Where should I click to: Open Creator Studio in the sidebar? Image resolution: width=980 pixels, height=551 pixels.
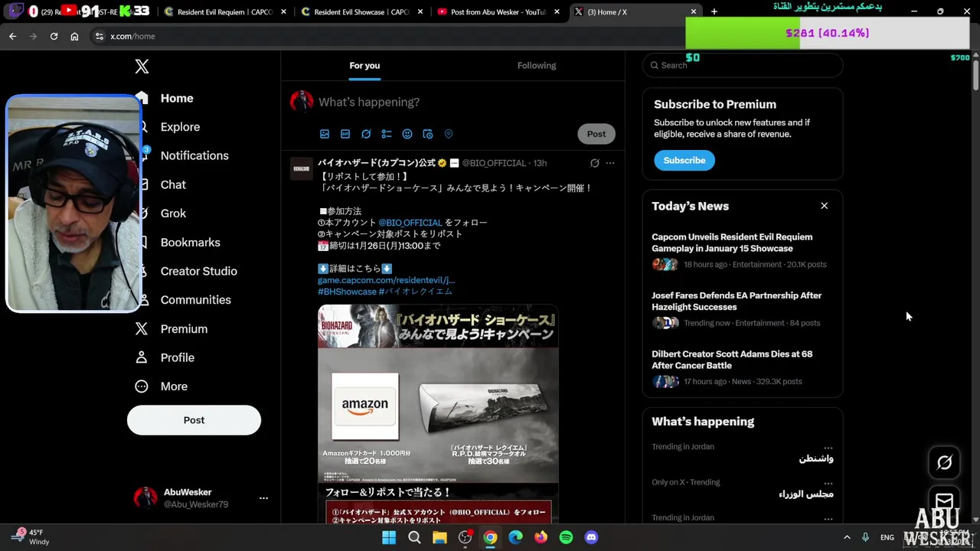198,271
